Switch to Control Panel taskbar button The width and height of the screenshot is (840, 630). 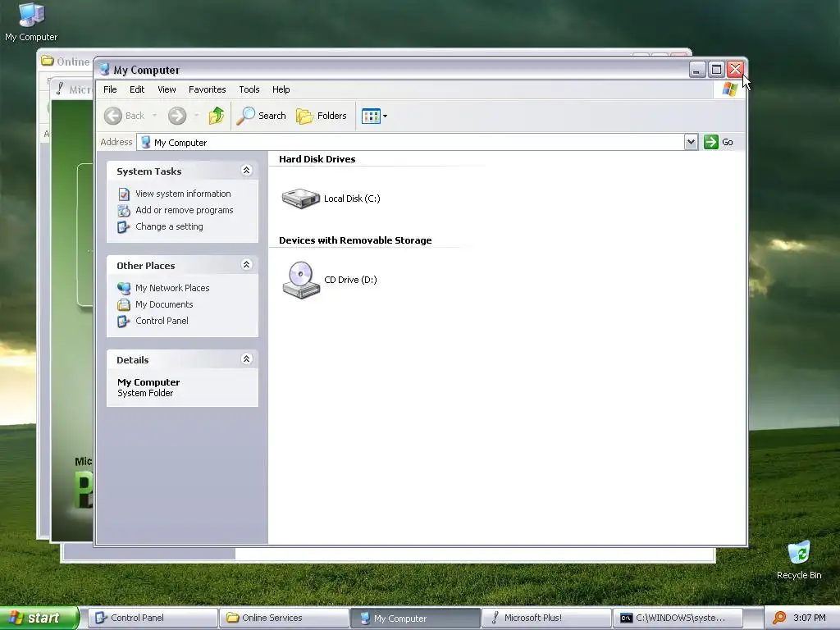point(153,618)
